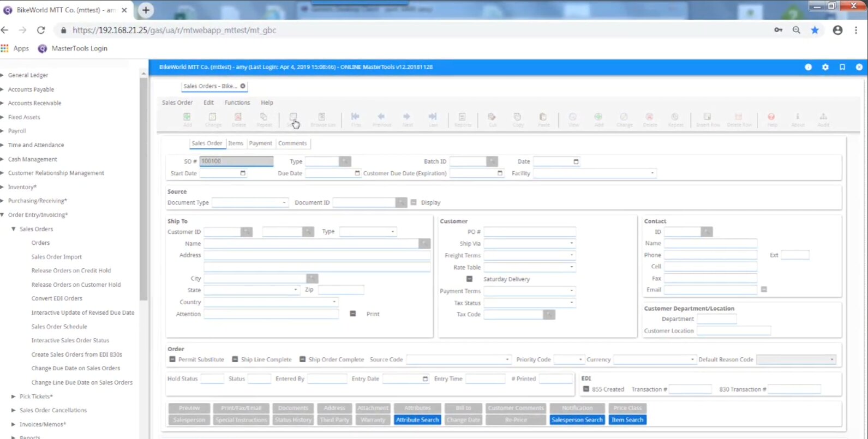Switch to the Items tab

tap(236, 143)
